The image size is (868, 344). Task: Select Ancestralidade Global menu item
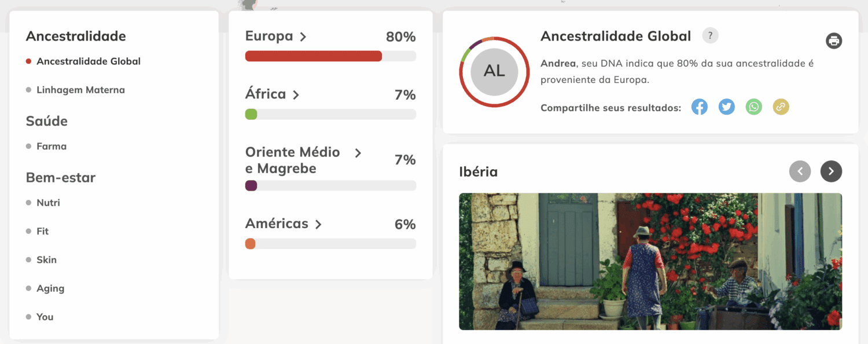[88, 61]
